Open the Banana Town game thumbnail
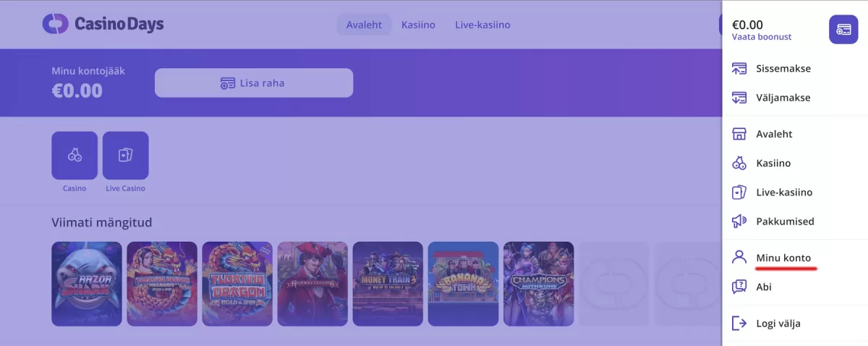The height and width of the screenshot is (346, 868). point(463,284)
